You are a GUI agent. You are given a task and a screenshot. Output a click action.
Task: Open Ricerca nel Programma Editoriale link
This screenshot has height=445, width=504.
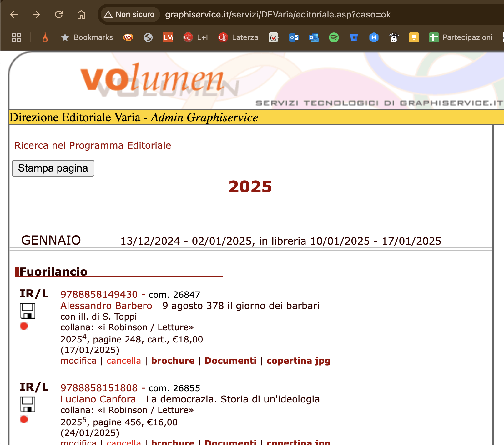point(93,145)
